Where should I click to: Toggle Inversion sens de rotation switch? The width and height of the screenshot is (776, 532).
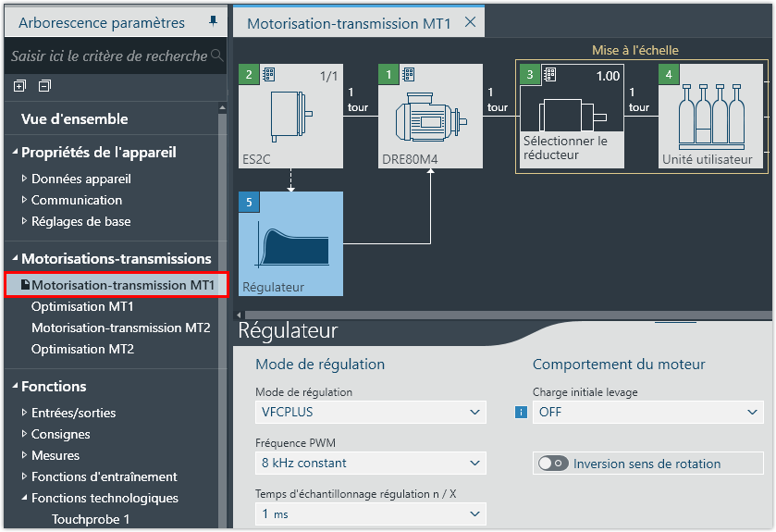[553, 464]
